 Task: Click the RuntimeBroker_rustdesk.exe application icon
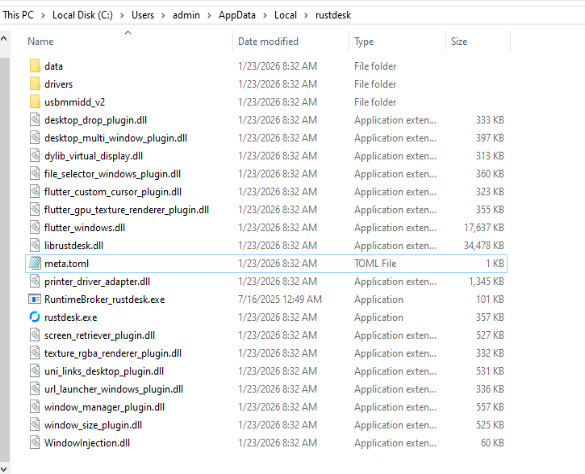(34, 299)
